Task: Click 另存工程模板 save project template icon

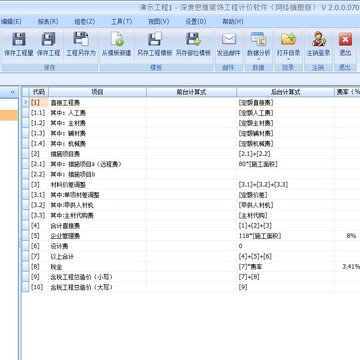Action: [x=155, y=39]
